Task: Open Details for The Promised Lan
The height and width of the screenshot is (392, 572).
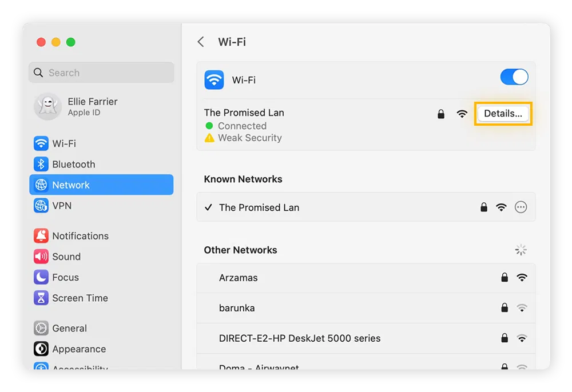Action: click(503, 113)
